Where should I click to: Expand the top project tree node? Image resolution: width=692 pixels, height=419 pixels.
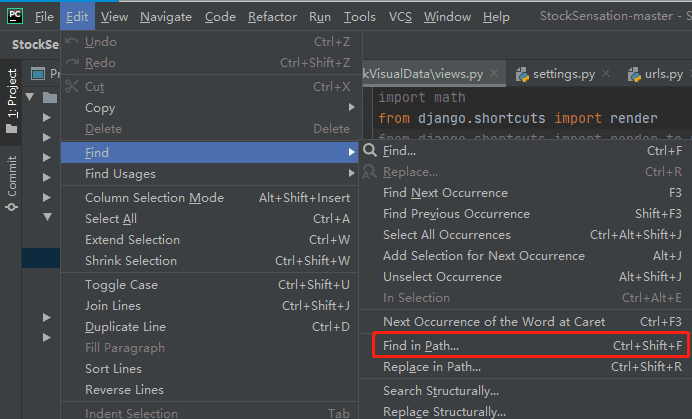click(30, 97)
